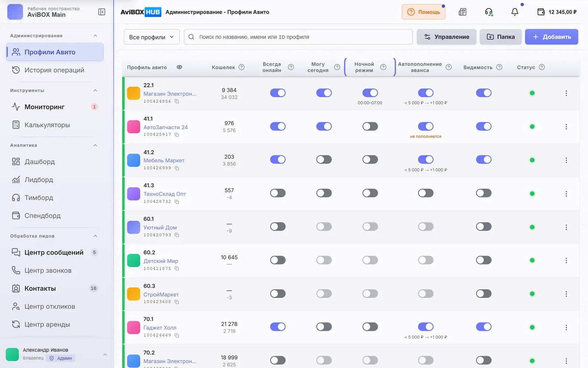Image resolution: width=588 pixels, height=368 pixels.
Task: Collapse the Администрирование section
Action: pyautogui.click(x=95, y=36)
